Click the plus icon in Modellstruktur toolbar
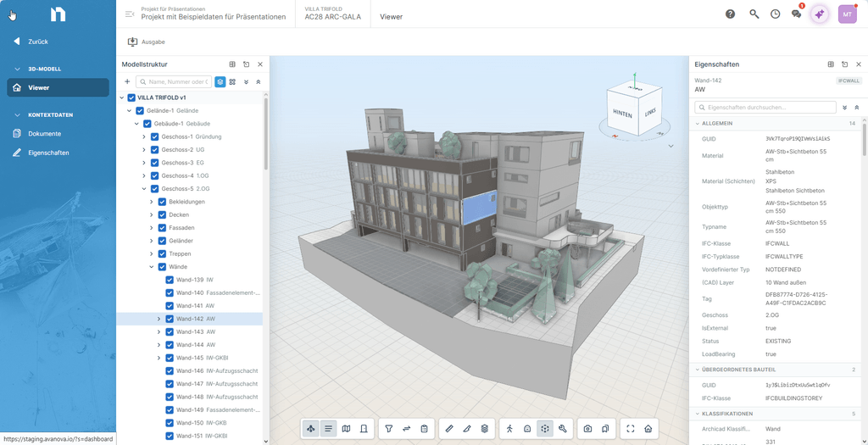Image resolution: width=868 pixels, height=445 pixels. [127, 82]
